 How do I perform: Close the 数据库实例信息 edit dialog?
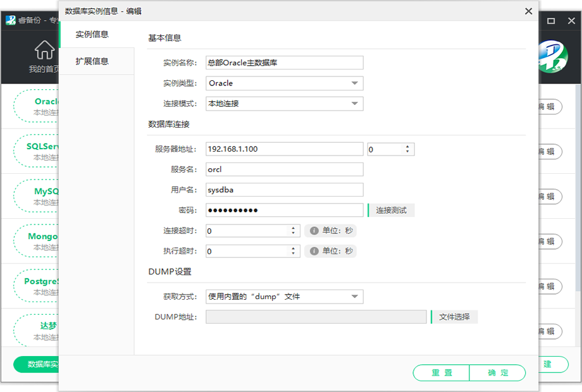point(529,11)
